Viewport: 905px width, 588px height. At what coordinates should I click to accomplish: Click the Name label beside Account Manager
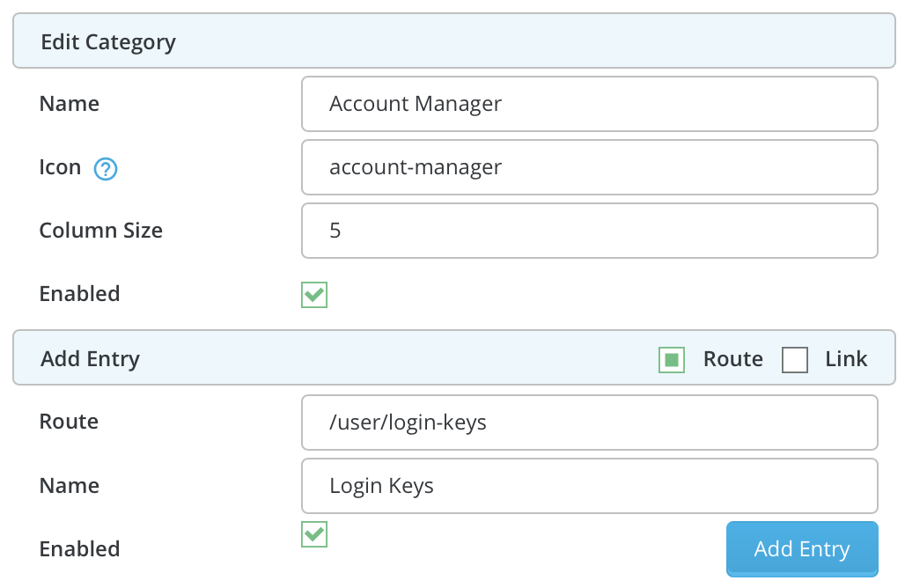(x=69, y=104)
